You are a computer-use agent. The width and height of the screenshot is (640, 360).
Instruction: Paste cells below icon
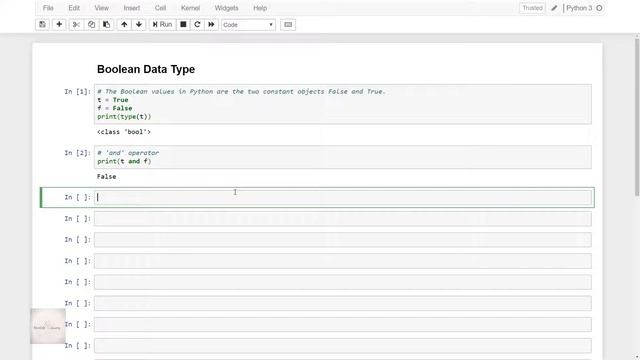(x=107, y=24)
